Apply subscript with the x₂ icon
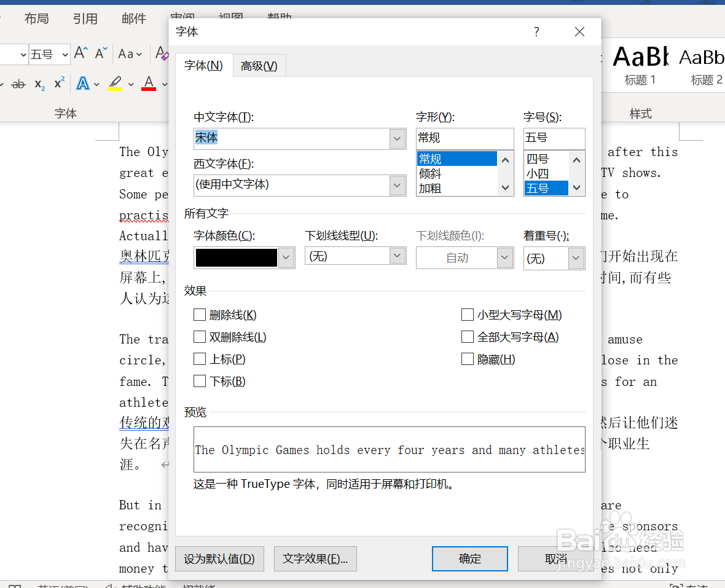The image size is (725, 588). (x=40, y=84)
